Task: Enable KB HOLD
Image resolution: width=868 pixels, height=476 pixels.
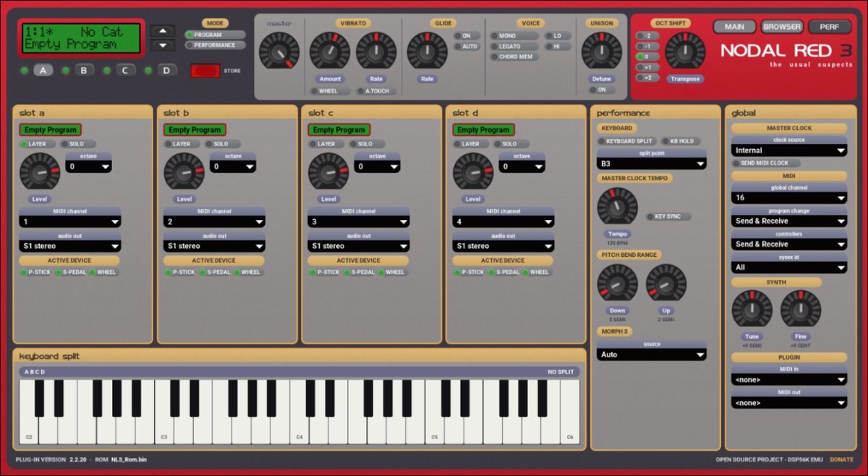Action: click(x=678, y=141)
